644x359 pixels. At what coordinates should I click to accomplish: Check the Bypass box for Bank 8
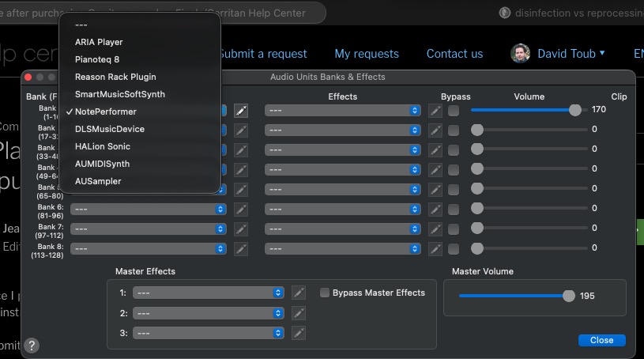tap(454, 248)
